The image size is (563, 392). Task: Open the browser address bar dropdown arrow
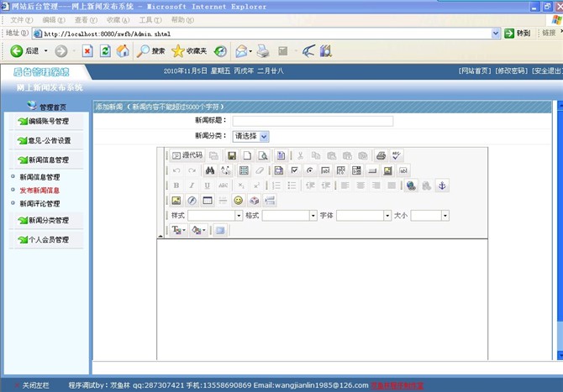[496, 34]
